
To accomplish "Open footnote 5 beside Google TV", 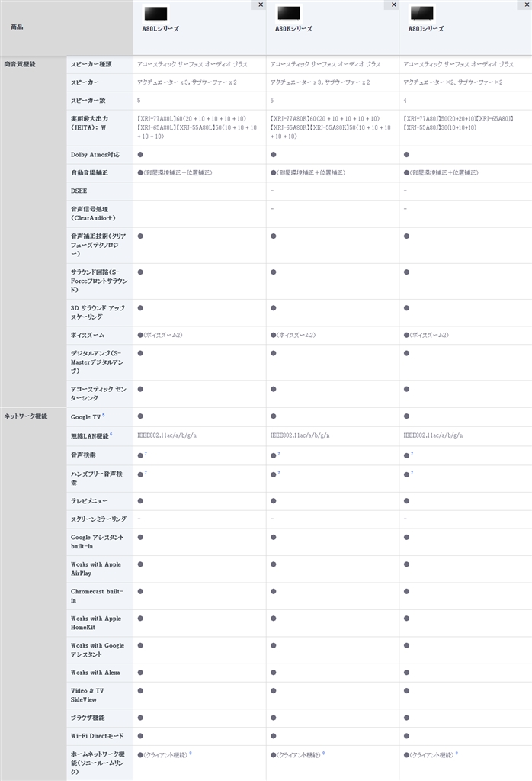I will tap(104, 416).
